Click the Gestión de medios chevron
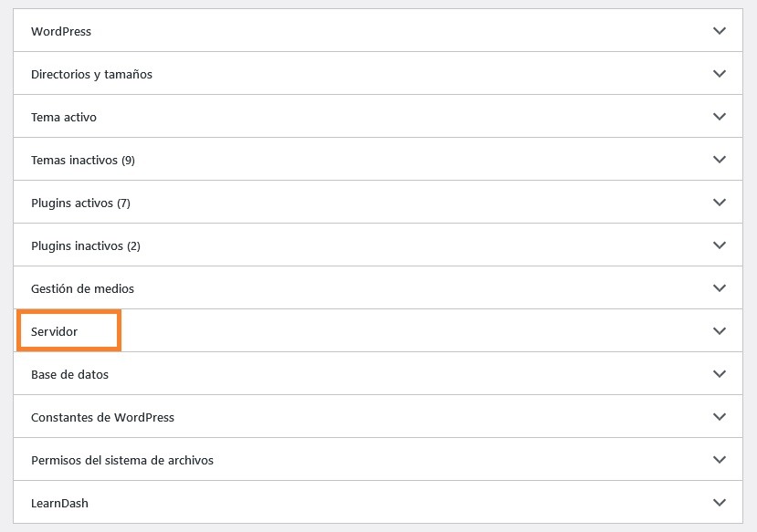Image resolution: width=757 pixels, height=532 pixels. [720, 288]
